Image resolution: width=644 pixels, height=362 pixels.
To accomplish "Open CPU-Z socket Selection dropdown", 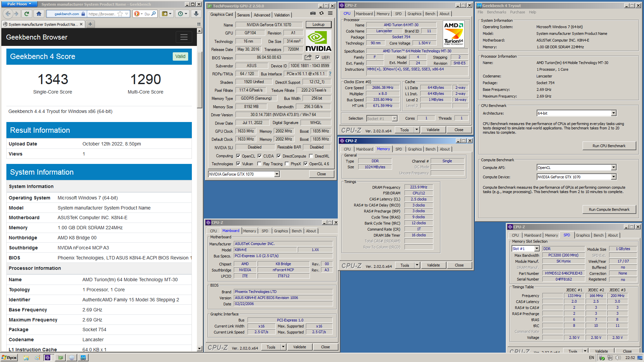I will 394,118.
